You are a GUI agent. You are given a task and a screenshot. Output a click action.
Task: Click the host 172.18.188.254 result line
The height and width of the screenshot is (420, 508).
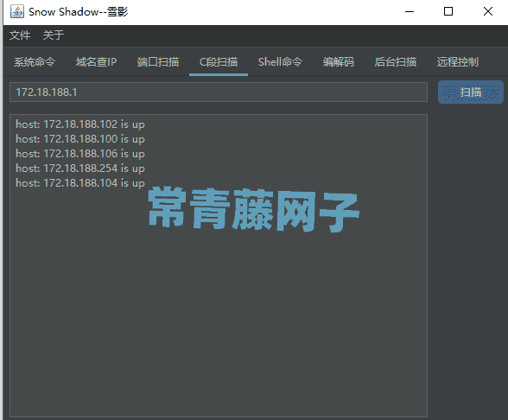(80, 169)
